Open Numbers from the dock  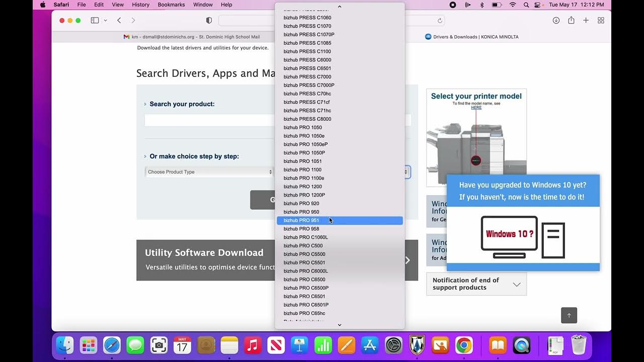[x=323, y=345]
